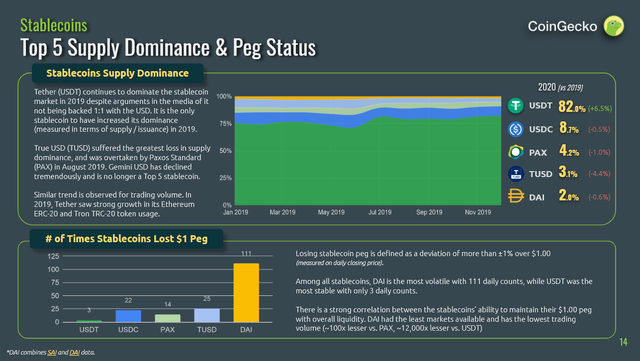Open the SAI link in the footnote
This screenshot has width=640, height=361.
point(52,352)
